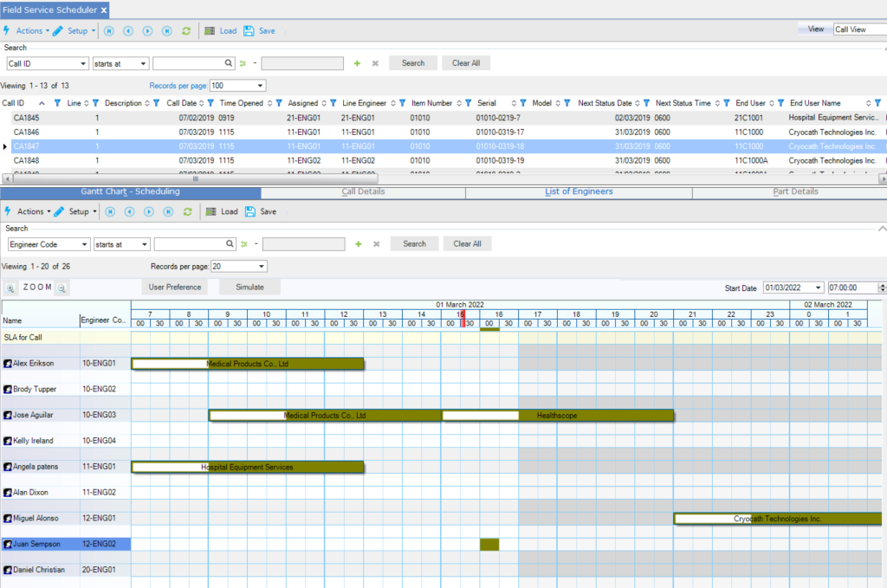
Task: Click the User Preference button
Action: (175, 287)
